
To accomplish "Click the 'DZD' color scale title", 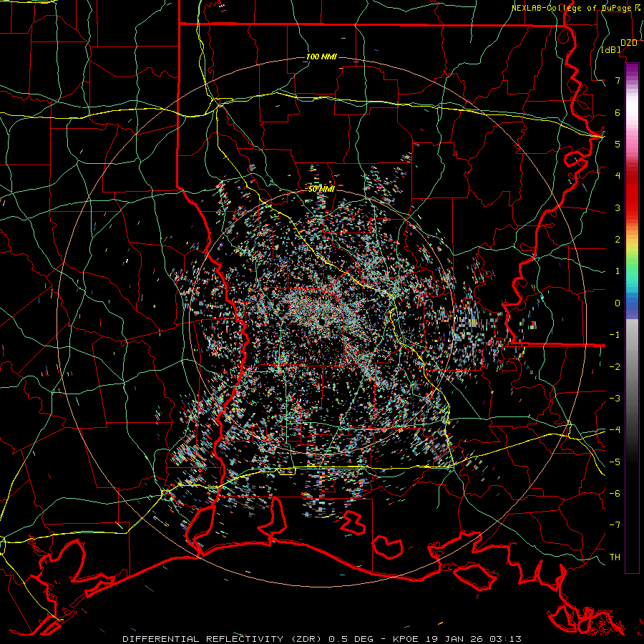I will [x=628, y=43].
